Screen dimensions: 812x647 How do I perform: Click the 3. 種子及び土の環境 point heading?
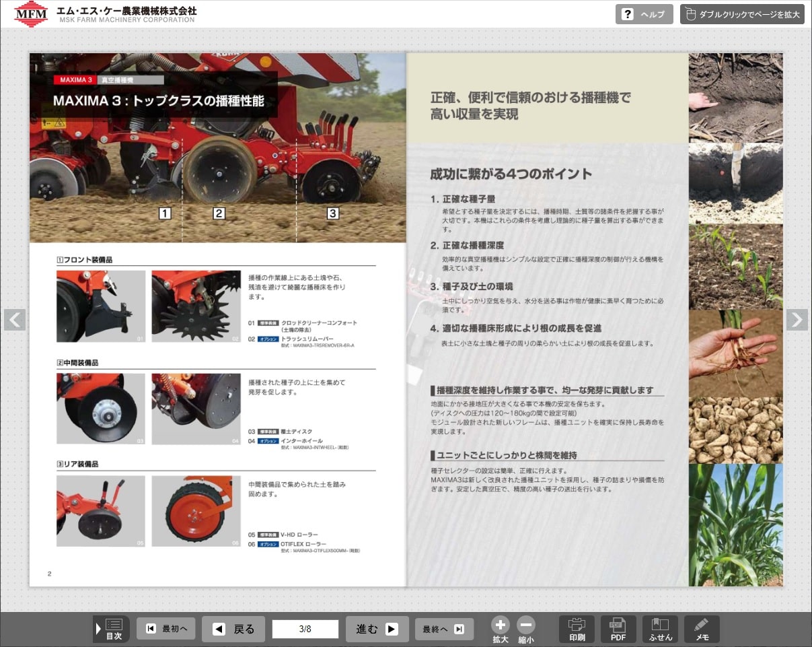coord(472,286)
